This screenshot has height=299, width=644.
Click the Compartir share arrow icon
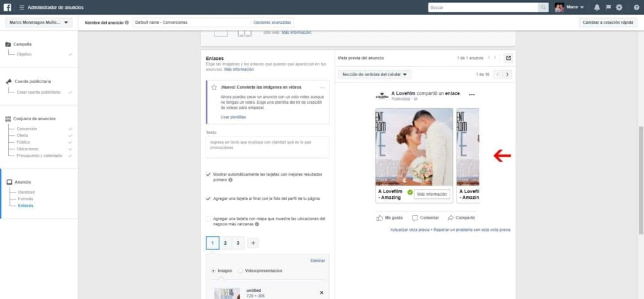pyautogui.click(x=450, y=218)
